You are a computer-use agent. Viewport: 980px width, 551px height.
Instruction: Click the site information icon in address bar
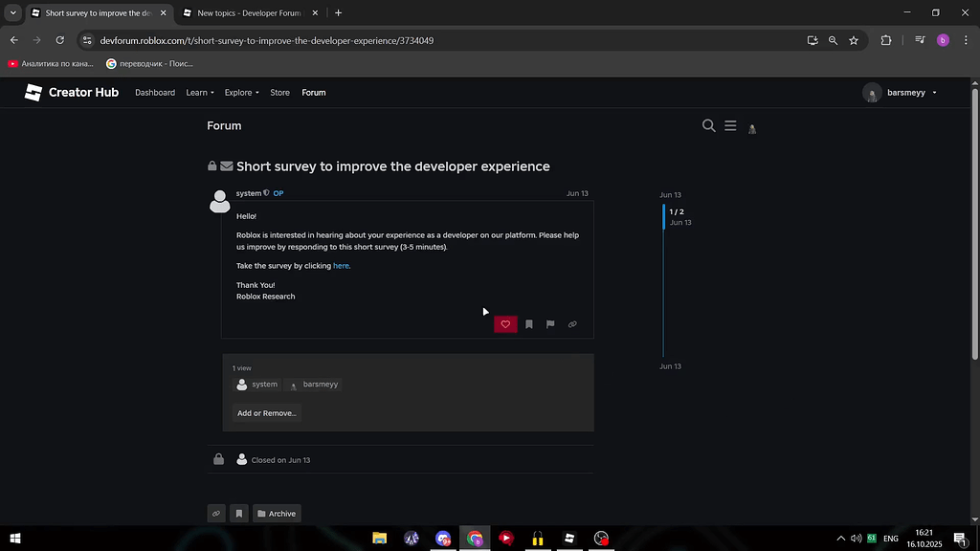[x=87, y=40]
